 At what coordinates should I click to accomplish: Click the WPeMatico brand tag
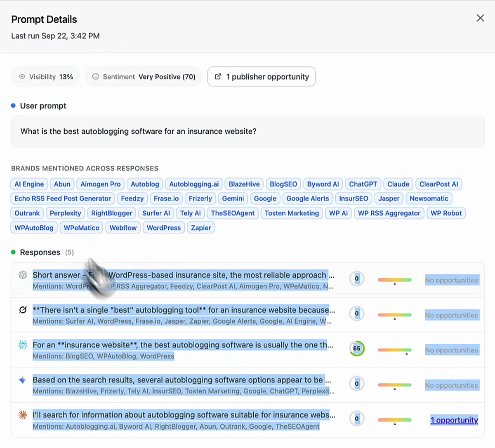pyautogui.click(x=82, y=228)
